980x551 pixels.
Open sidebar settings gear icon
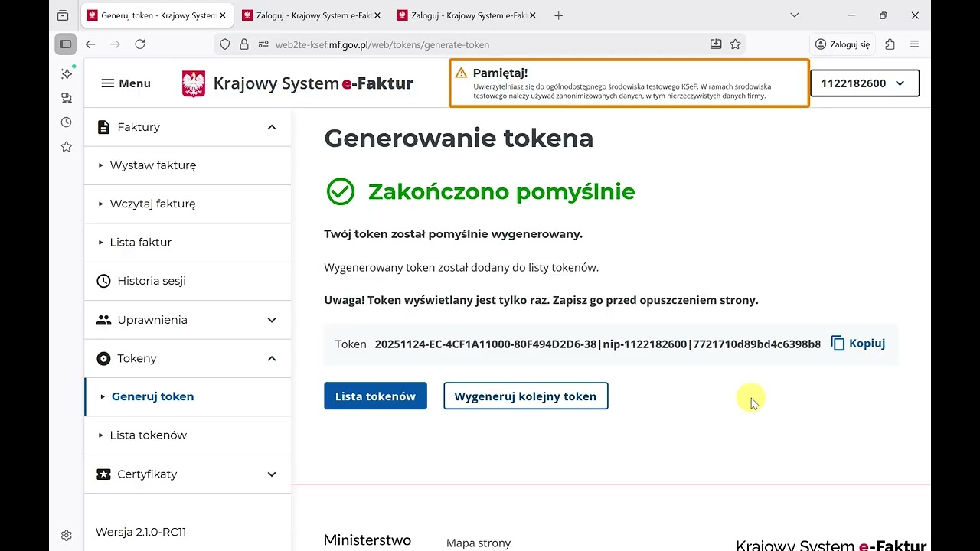(67, 535)
